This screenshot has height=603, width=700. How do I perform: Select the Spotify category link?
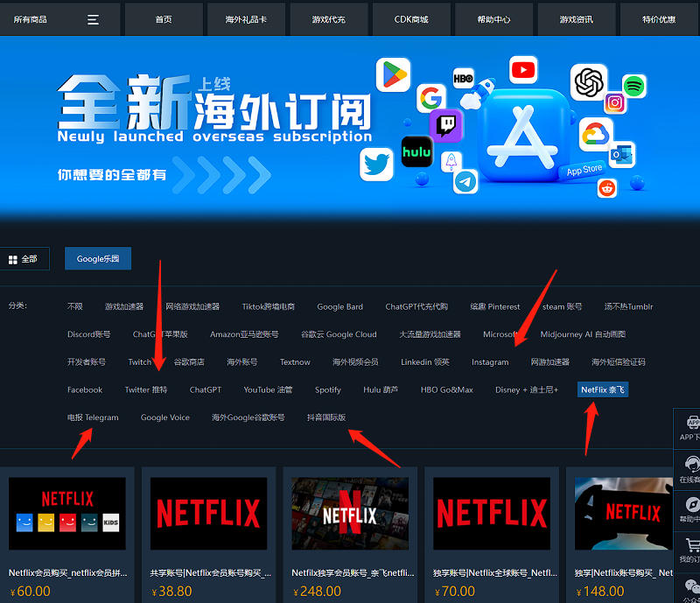(x=327, y=390)
